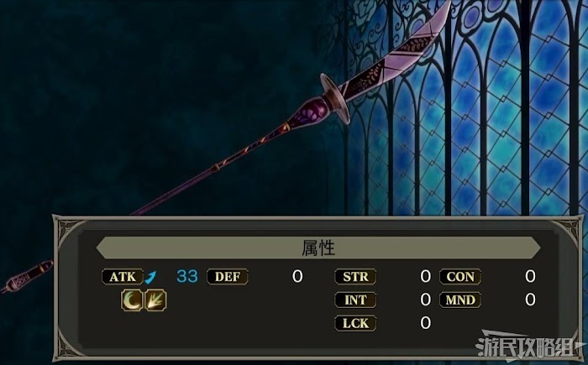Screen dimensions: 588x365
Task: Click the CON value 0
Action: [530, 277]
